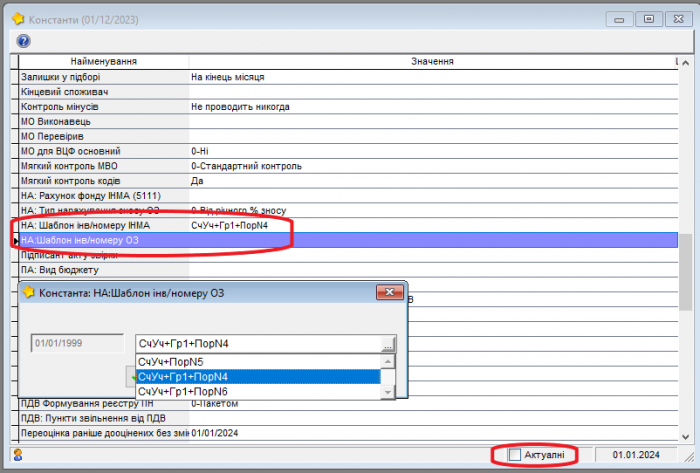Open the ellipsis button beside template field
Screen dimensions: 700x473
pyautogui.click(x=388, y=343)
